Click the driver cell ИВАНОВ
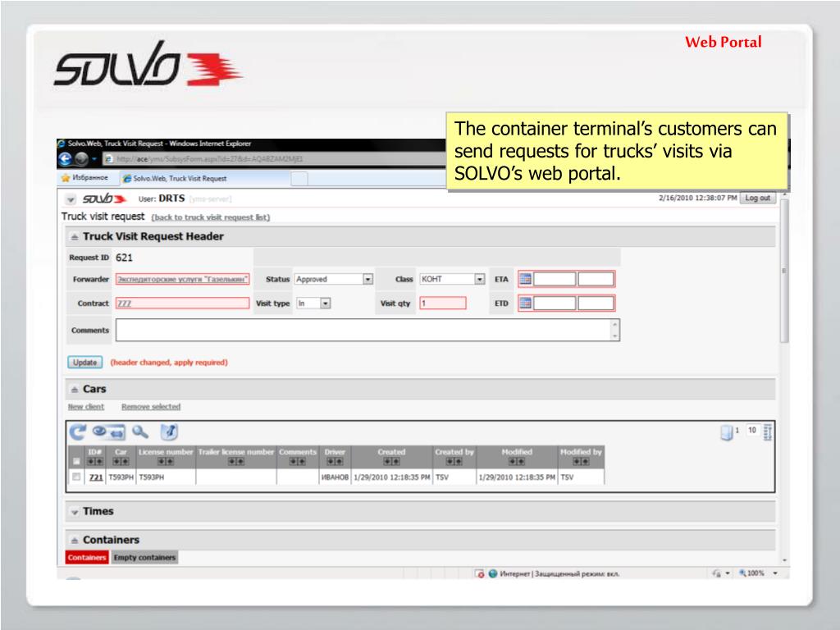Screen dimensions: 840x630 tap(335, 477)
